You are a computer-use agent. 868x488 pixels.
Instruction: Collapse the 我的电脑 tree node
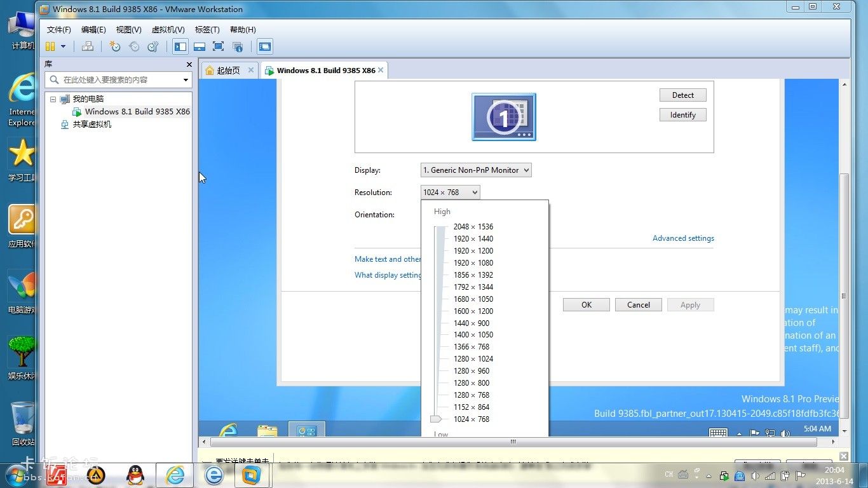(53, 99)
